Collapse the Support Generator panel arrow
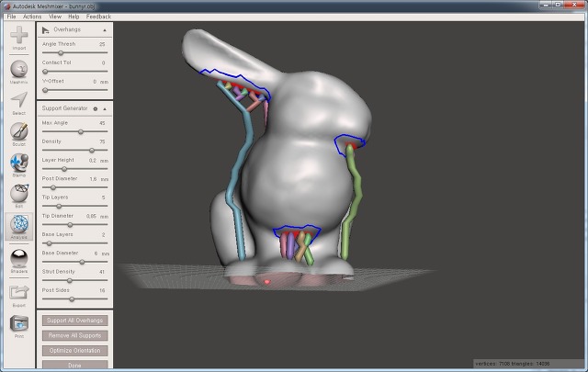The image size is (588, 372). pos(105,109)
